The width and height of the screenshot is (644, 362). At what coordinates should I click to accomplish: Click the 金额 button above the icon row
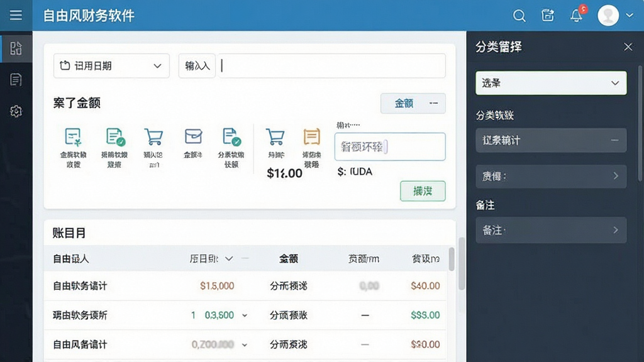click(413, 104)
